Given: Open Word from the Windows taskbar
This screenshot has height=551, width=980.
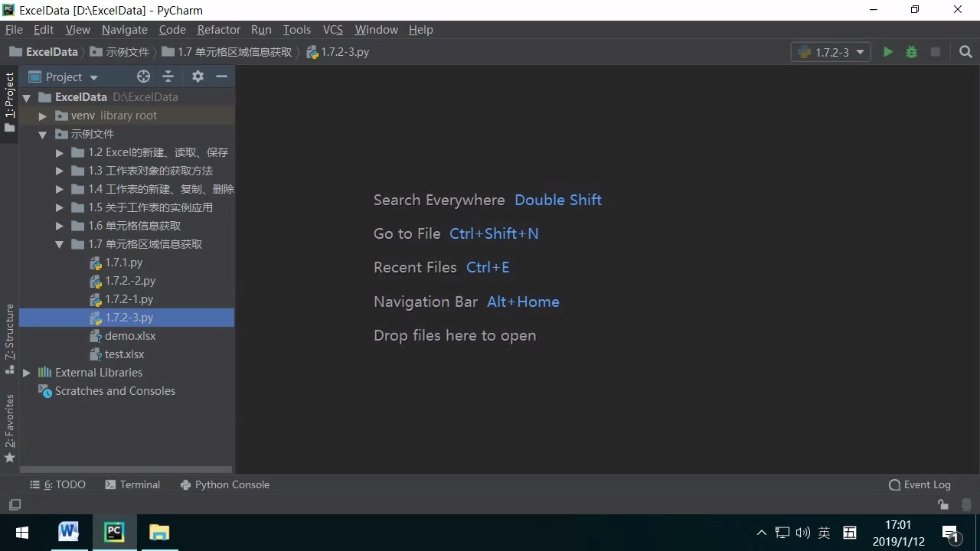Looking at the screenshot, I should pos(68,532).
